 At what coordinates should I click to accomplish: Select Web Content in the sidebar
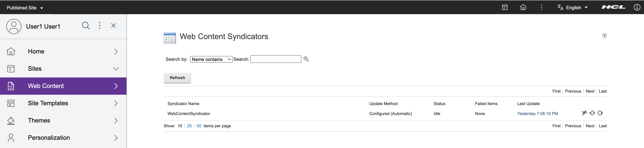pyautogui.click(x=46, y=86)
